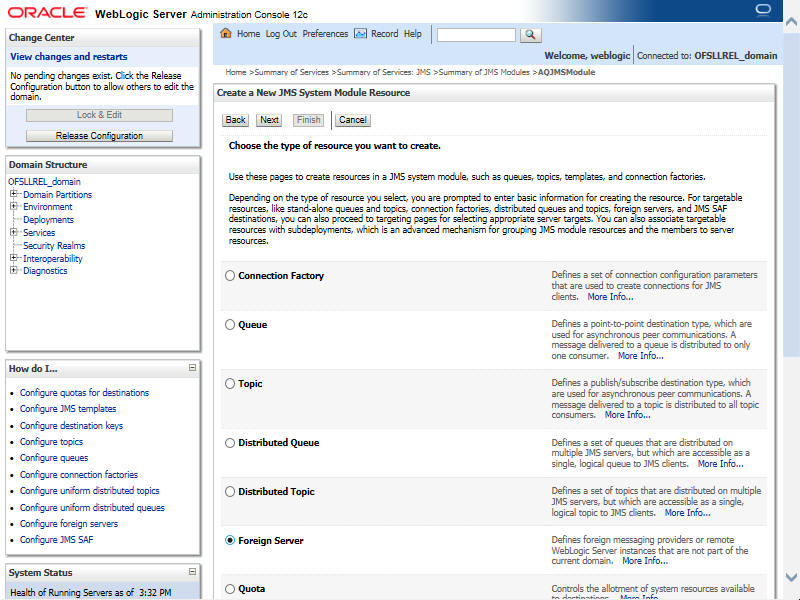Select the Topic radio button
800x600 pixels.
[x=230, y=384]
